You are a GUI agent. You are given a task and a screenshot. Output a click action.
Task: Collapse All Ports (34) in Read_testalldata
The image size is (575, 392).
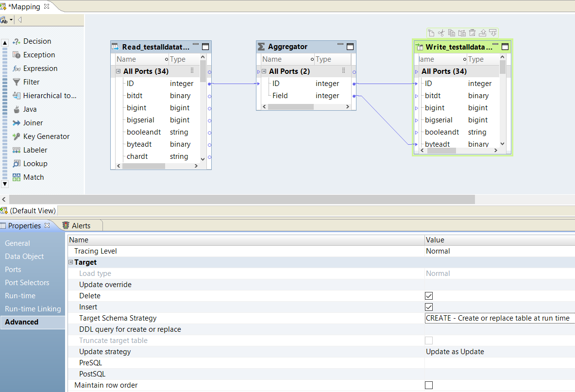tap(118, 71)
